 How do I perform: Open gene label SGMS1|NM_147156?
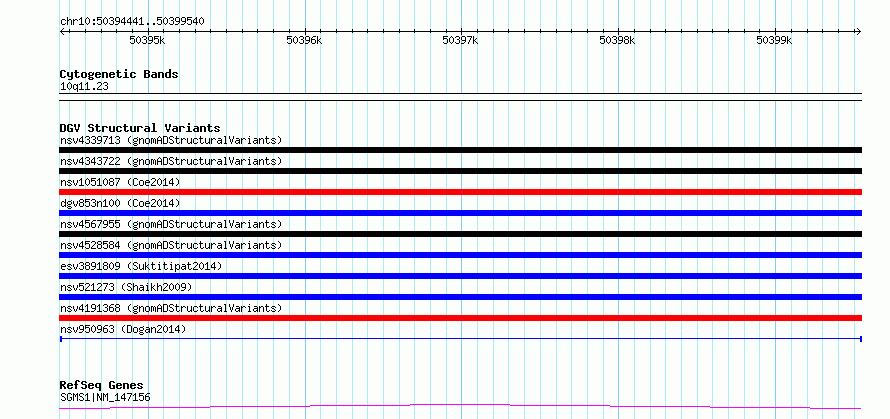pyautogui.click(x=105, y=397)
